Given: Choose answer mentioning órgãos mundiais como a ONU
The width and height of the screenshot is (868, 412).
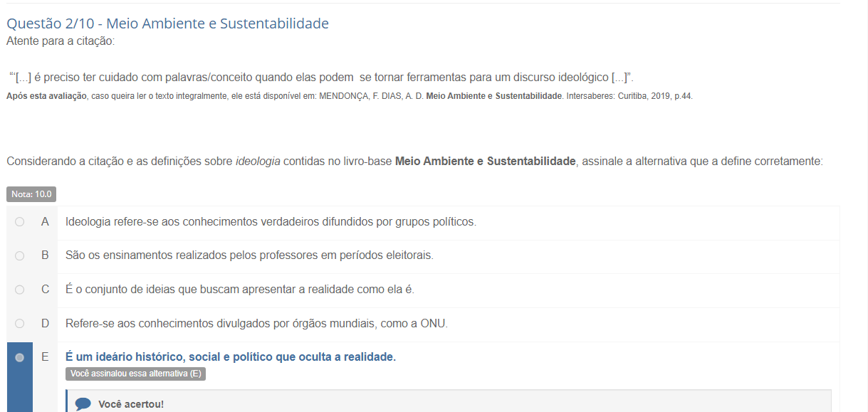Looking at the screenshot, I should [x=256, y=324].
